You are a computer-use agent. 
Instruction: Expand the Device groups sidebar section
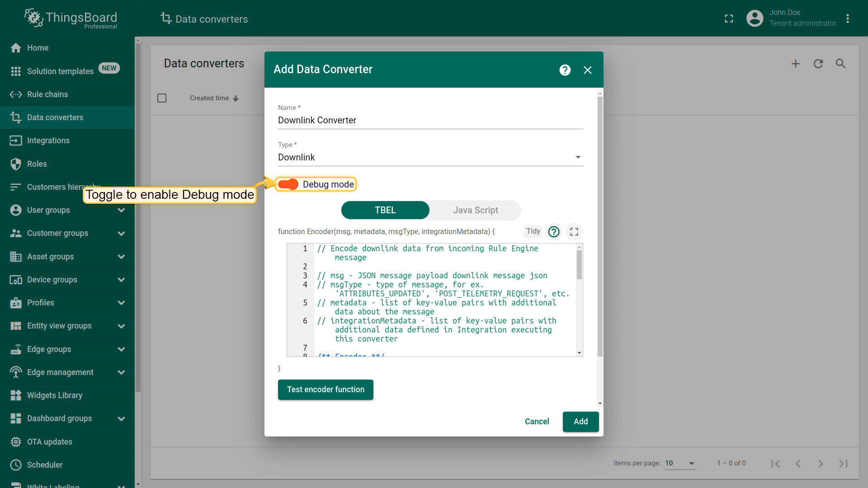[x=121, y=280]
